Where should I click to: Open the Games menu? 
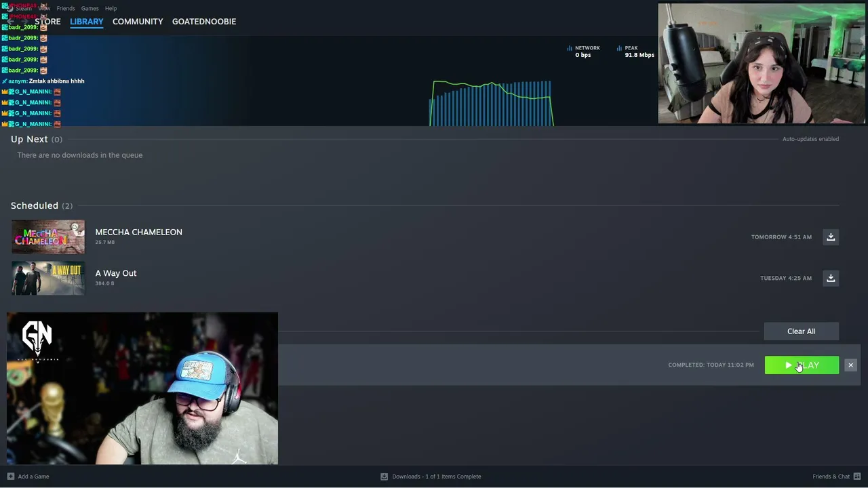coord(90,8)
